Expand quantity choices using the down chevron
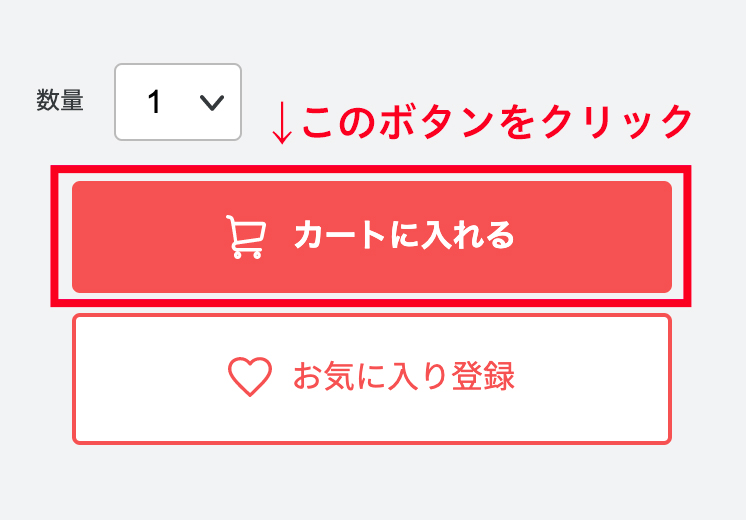The image size is (746, 520). [212, 102]
